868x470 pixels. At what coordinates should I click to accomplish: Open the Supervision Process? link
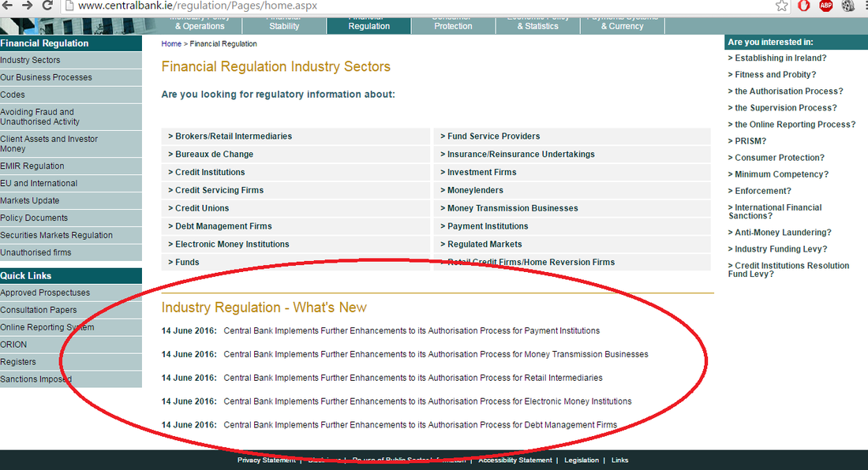[782, 108]
